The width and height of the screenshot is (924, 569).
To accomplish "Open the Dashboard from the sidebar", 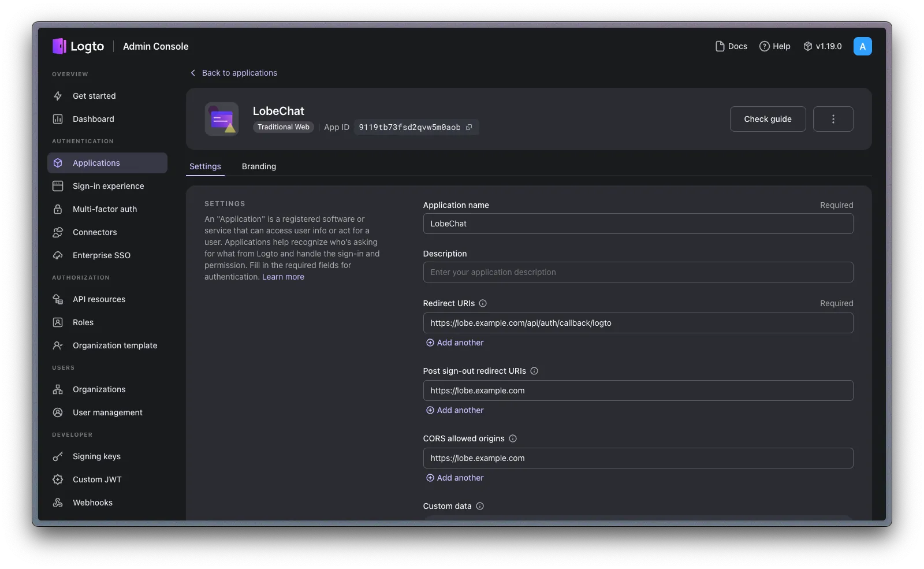I will coord(92,119).
